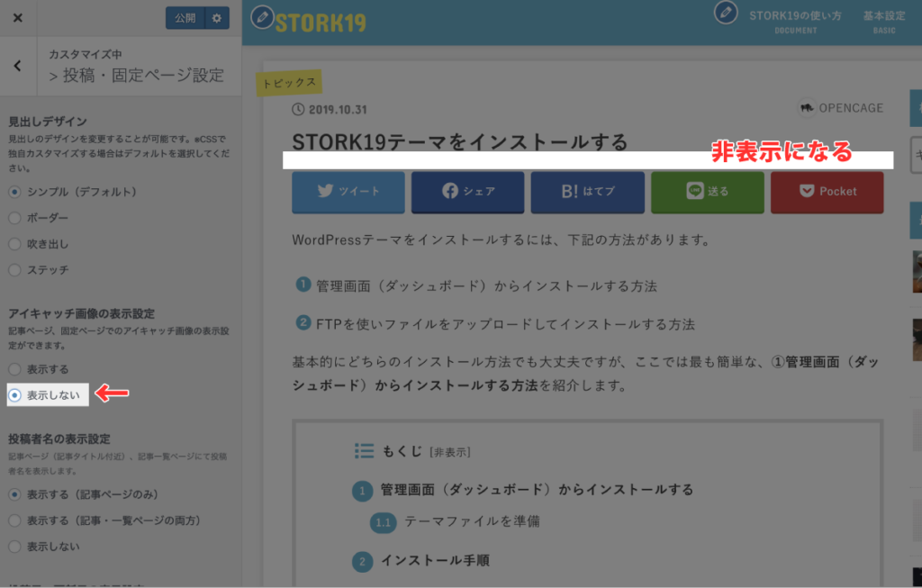The width and height of the screenshot is (922, 588).
Task: Collapse table of contents with [非表示]
Action: coord(450,452)
